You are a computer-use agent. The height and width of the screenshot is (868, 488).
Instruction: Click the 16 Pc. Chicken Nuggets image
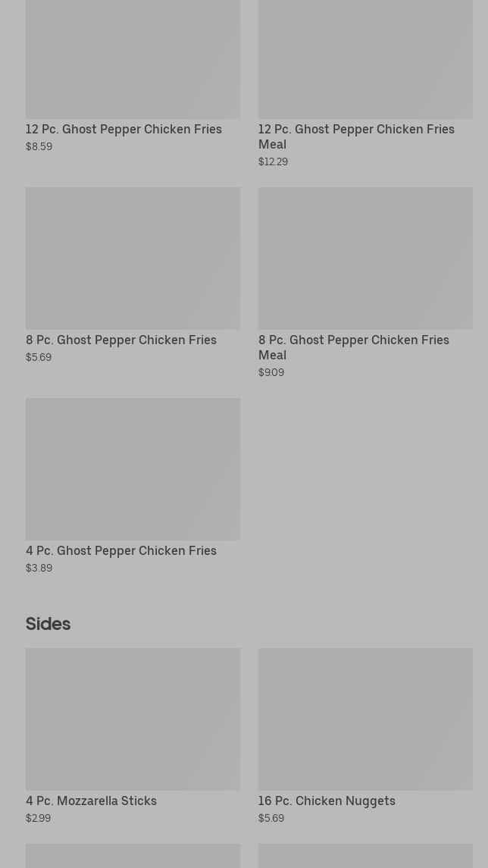pyautogui.click(x=365, y=719)
